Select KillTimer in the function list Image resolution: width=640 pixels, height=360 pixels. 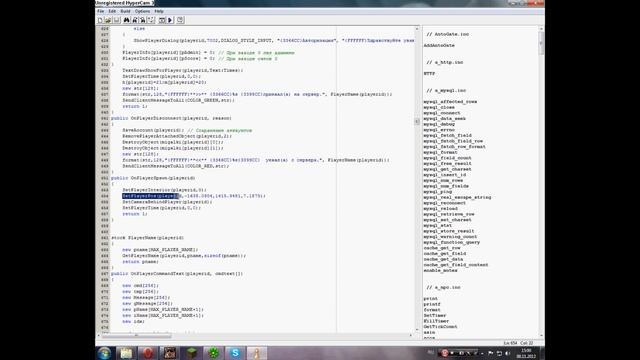pos(436,321)
